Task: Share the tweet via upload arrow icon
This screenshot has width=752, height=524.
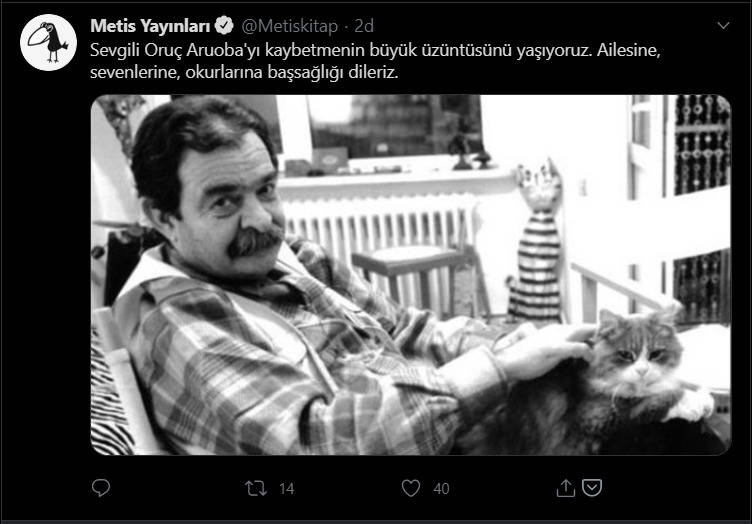Action: pos(565,488)
